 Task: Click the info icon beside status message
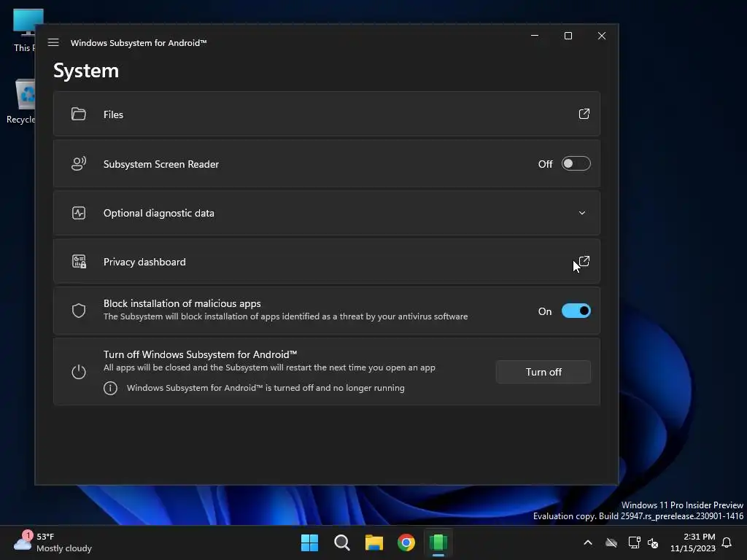[110, 388]
